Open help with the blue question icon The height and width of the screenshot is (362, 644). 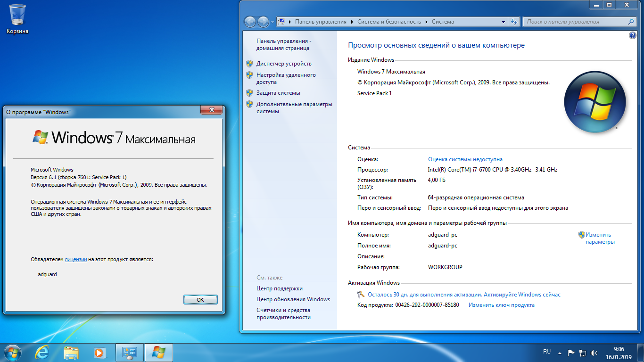click(632, 36)
